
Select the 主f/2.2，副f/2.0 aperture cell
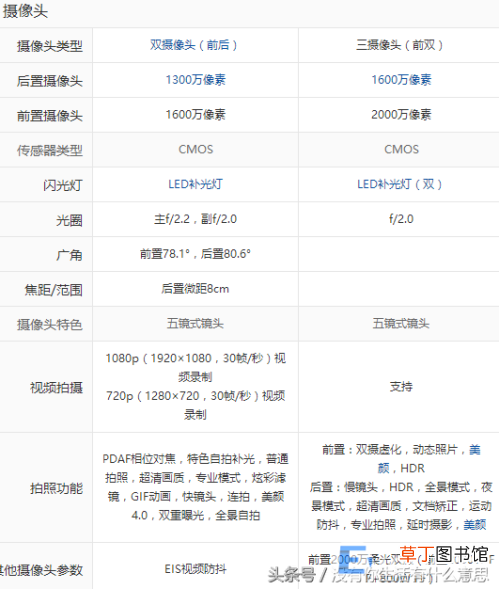click(195, 219)
